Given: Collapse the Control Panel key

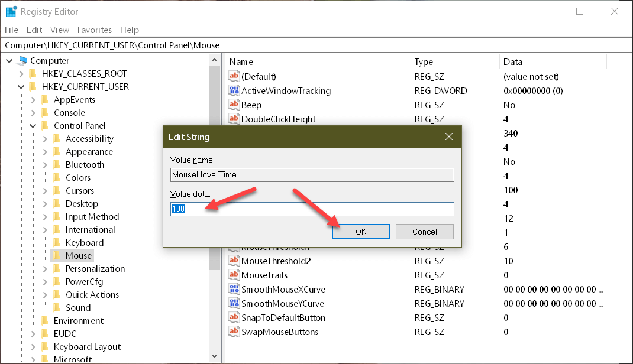Looking at the screenshot, I should point(33,126).
